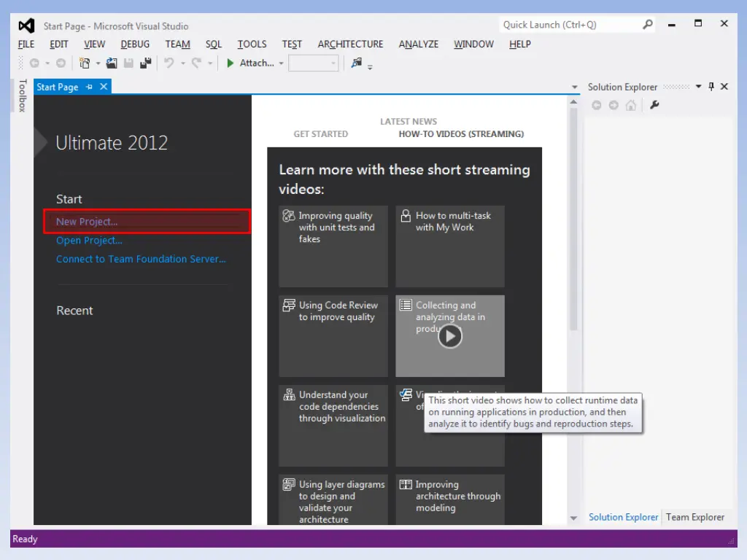Select the Solution Explorer bottom tab
The height and width of the screenshot is (560, 747).
(x=623, y=517)
